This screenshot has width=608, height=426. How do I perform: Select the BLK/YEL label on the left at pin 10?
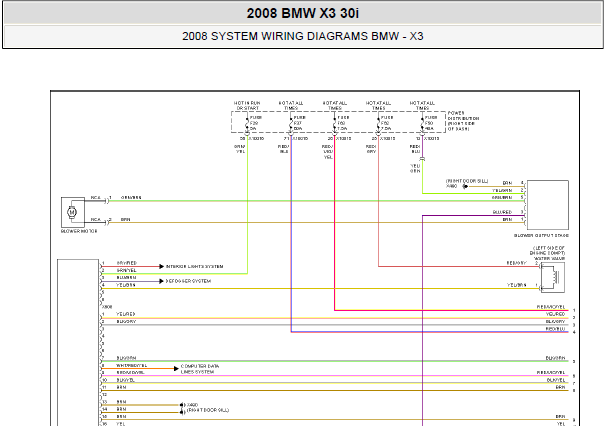coord(126,380)
